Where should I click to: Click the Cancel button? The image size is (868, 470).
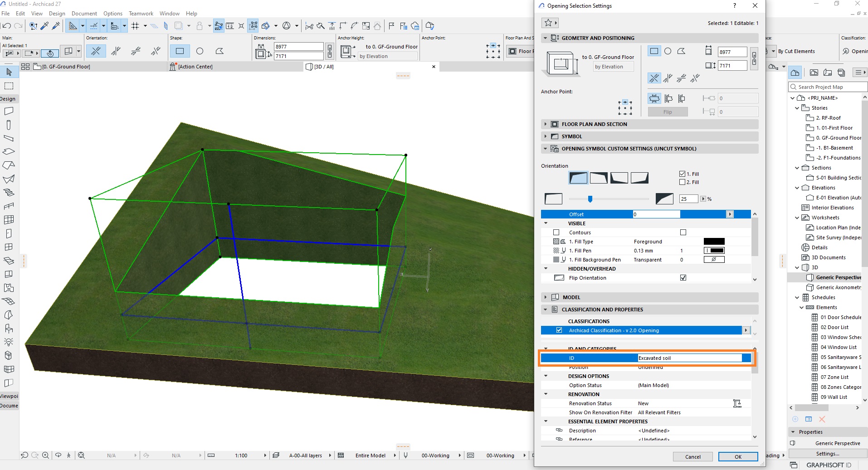tap(692, 456)
